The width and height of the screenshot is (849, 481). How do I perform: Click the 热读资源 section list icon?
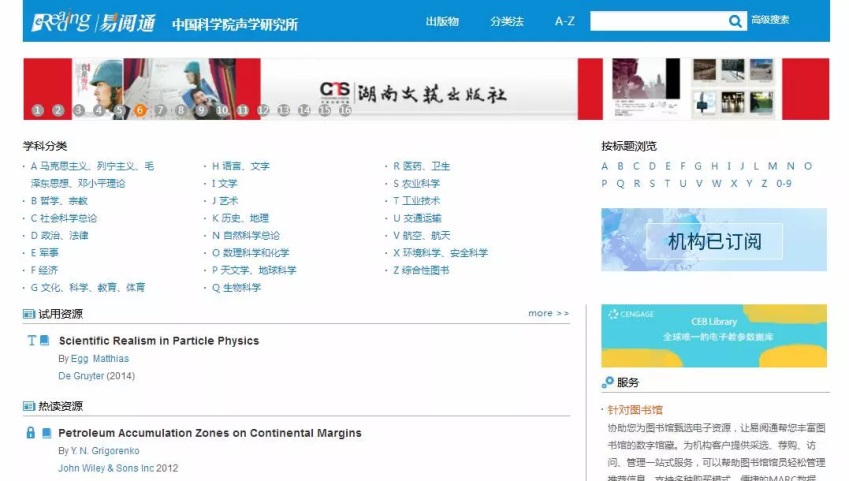pyautogui.click(x=29, y=407)
